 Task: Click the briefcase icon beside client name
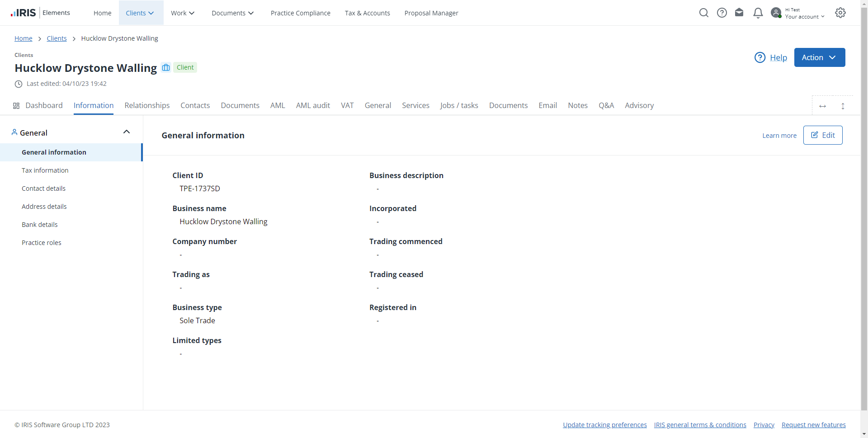pos(166,67)
